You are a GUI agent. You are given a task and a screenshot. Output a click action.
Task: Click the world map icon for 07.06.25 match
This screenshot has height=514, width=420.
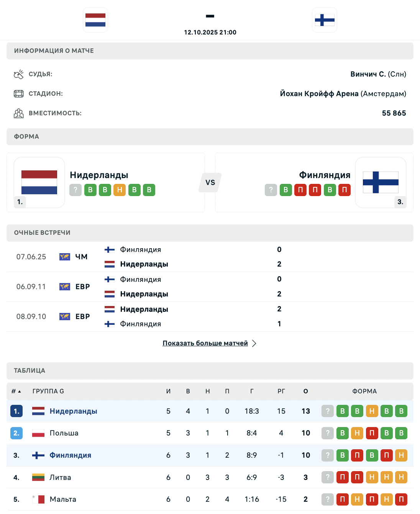[x=65, y=257]
